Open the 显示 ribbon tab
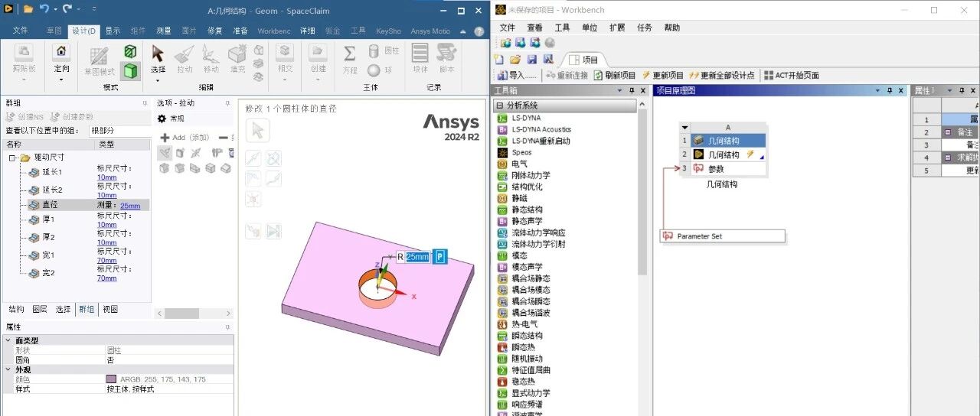The height and width of the screenshot is (416, 980). point(113,31)
